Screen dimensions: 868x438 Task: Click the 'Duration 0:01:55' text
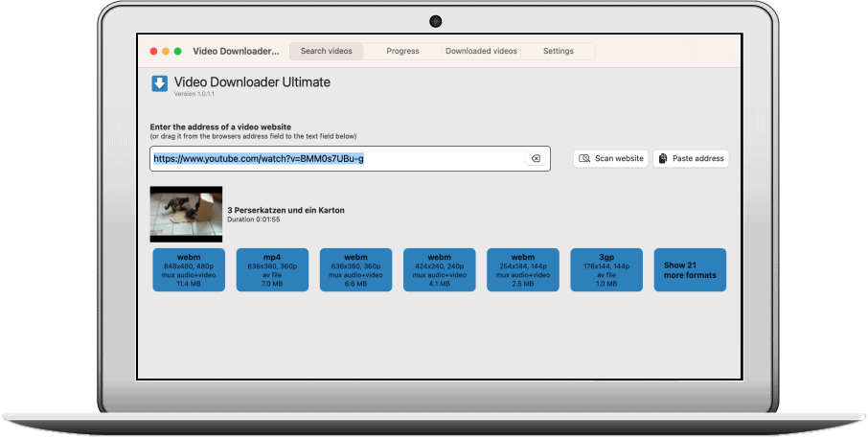[254, 219]
